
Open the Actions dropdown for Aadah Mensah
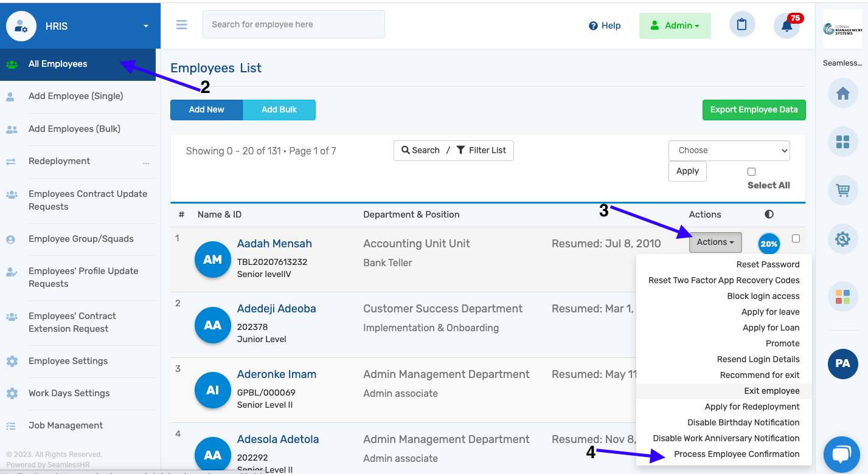(715, 242)
